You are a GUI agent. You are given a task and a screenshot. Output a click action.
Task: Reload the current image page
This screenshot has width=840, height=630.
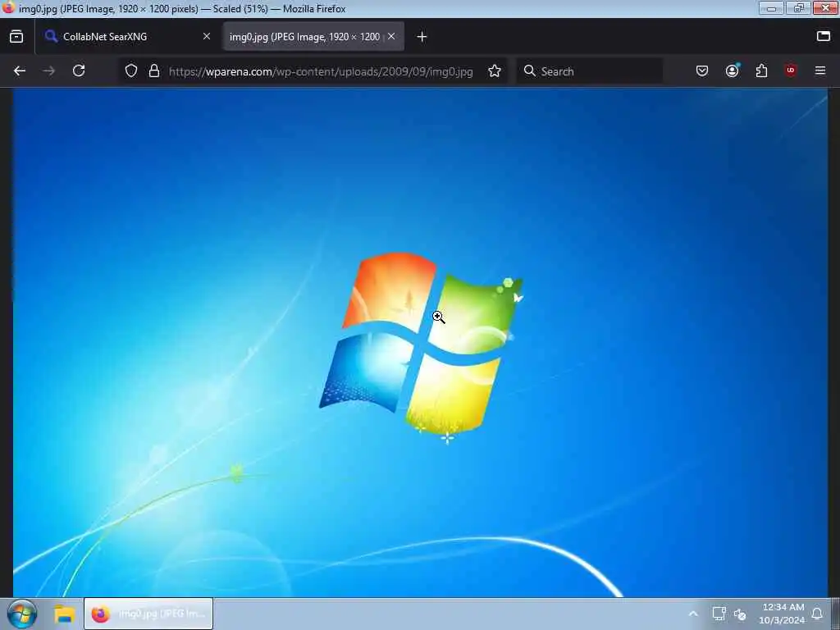tap(79, 71)
